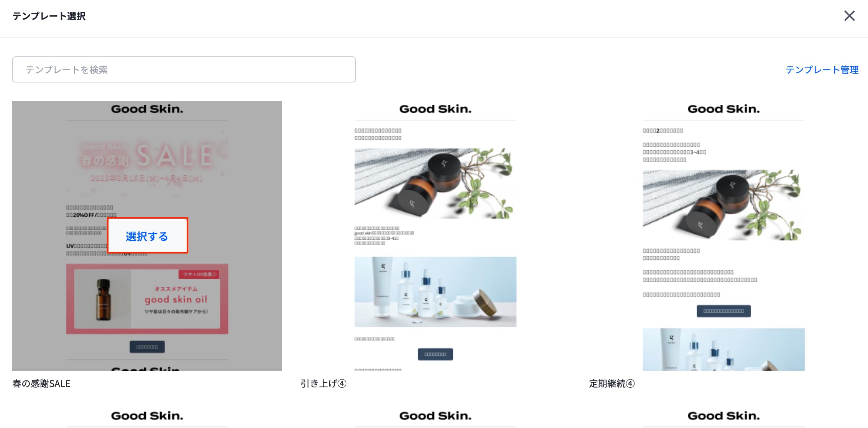The height and width of the screenshot is (428, 868).
Task: Click the テンプレート選択 dialog title
Action: (49, 16)
